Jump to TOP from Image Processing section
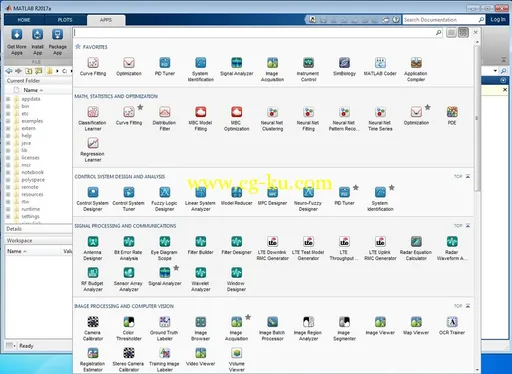The height and width of the screenshot is (374, 512). [462, 306]
